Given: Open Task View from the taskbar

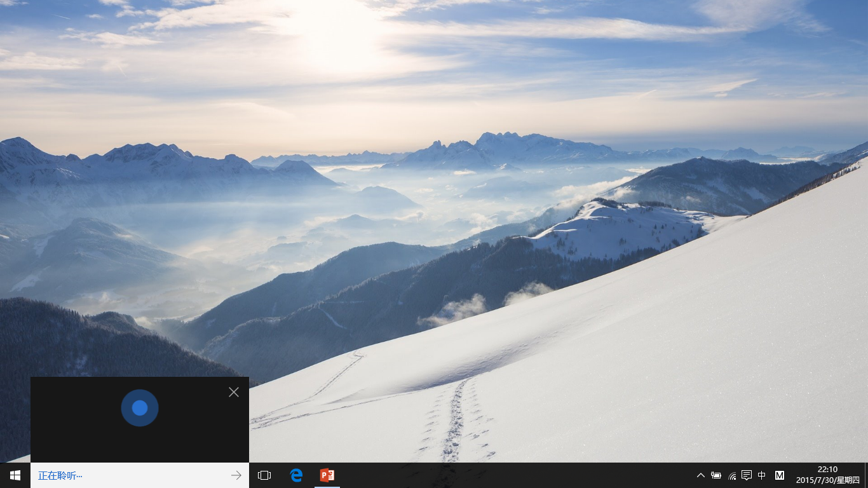Looking at the screenshot, I should click(x=264, y=475).
